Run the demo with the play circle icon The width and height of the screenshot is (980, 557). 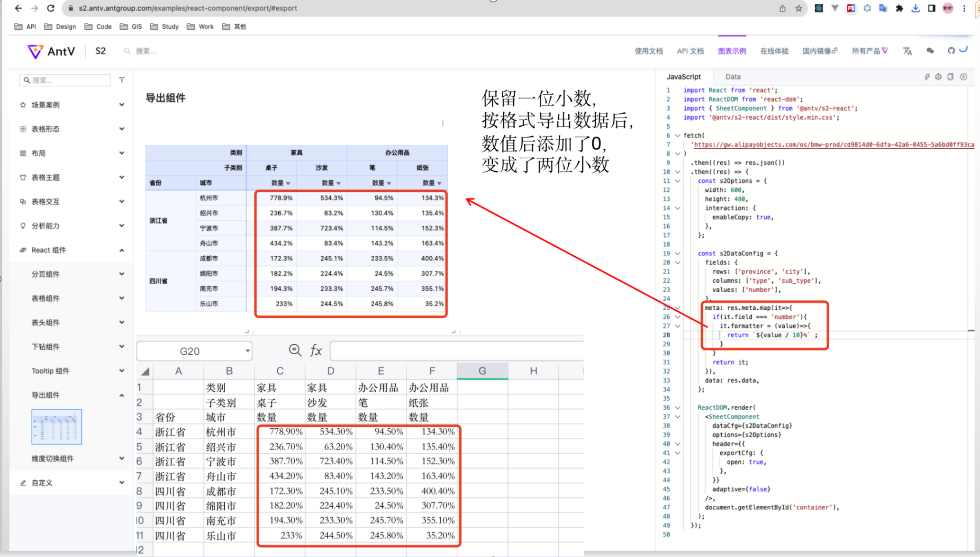[x=963, y=77]
